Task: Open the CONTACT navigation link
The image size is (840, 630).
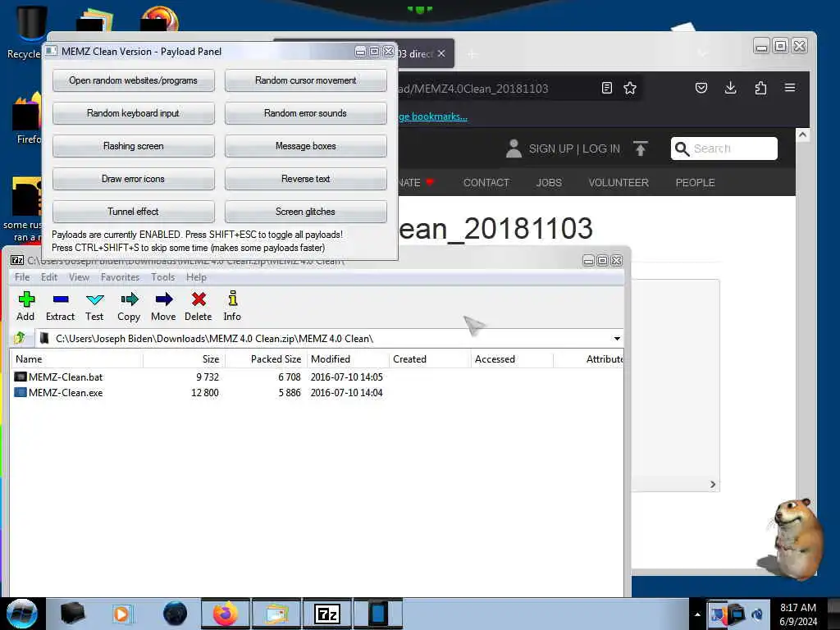Action: 486,182
